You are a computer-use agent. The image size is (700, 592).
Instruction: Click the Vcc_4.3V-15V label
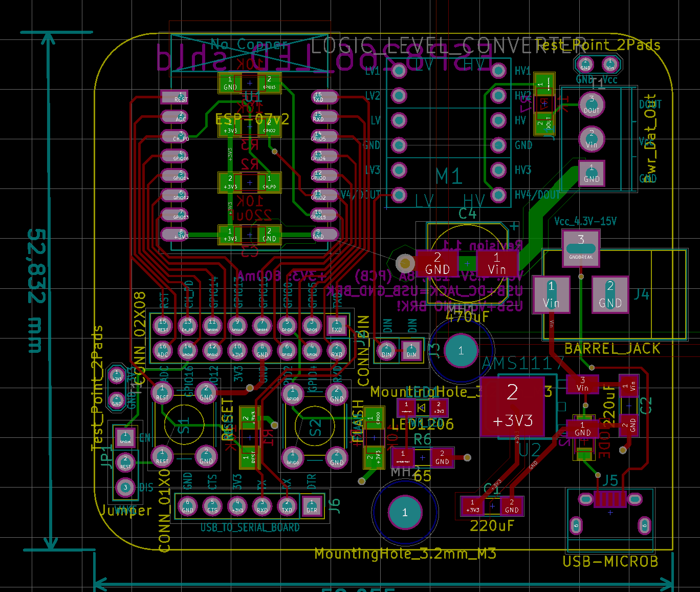585,221
